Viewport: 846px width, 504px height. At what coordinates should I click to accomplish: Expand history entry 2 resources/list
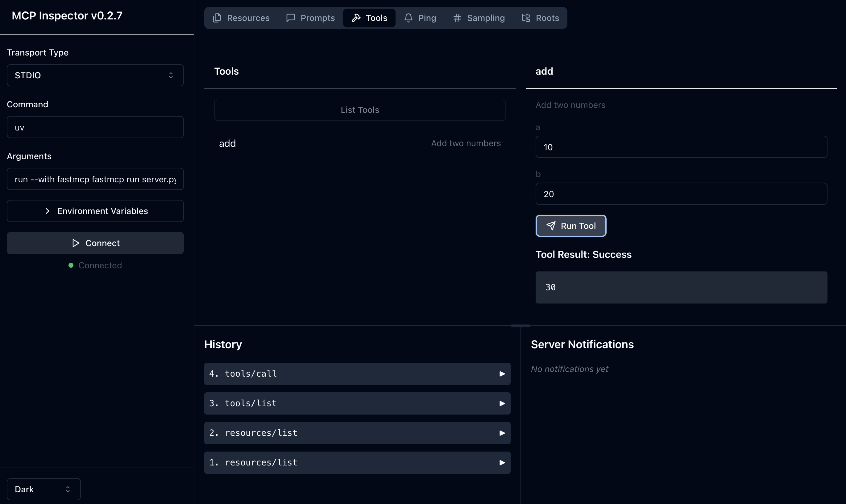coord(357,433)
